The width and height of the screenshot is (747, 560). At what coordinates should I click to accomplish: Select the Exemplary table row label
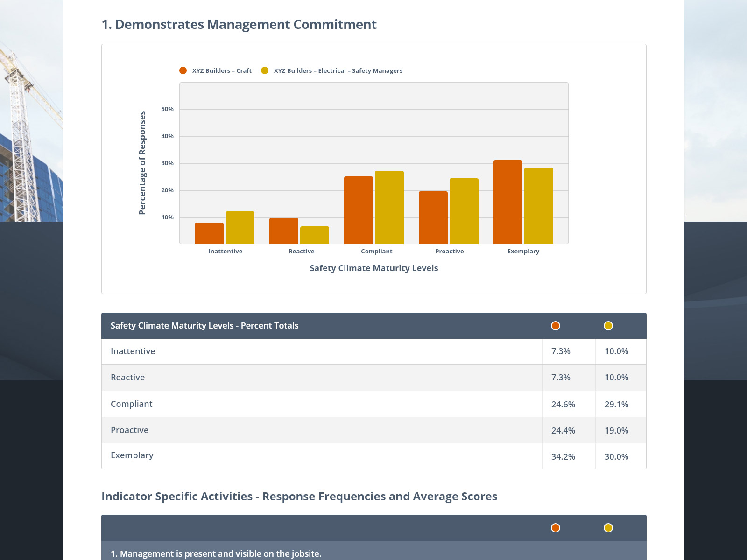click(x=132, y=455)
